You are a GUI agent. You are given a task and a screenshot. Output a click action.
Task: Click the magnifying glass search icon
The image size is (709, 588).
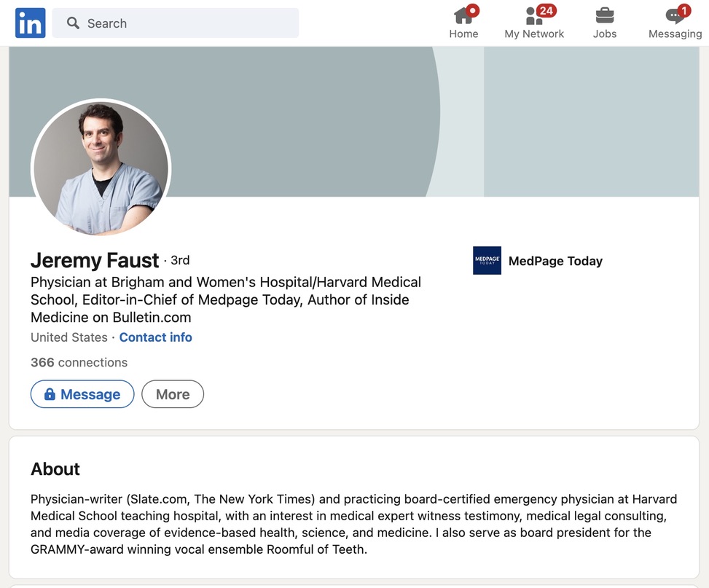point(73,23)
